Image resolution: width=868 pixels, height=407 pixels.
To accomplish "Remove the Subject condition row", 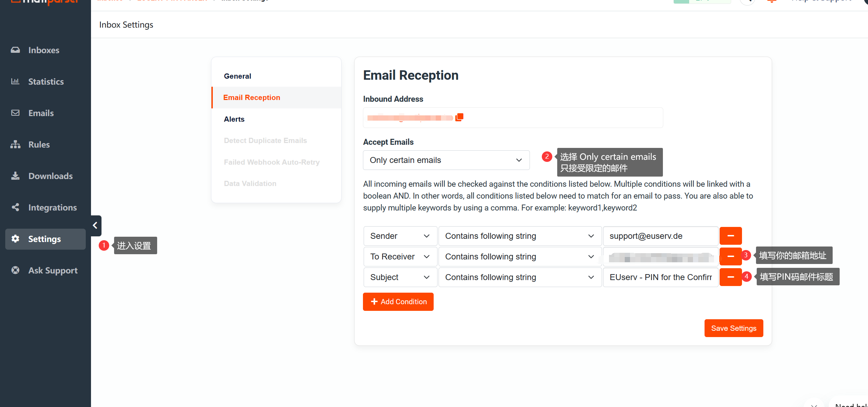I will (x=730, y=277).
